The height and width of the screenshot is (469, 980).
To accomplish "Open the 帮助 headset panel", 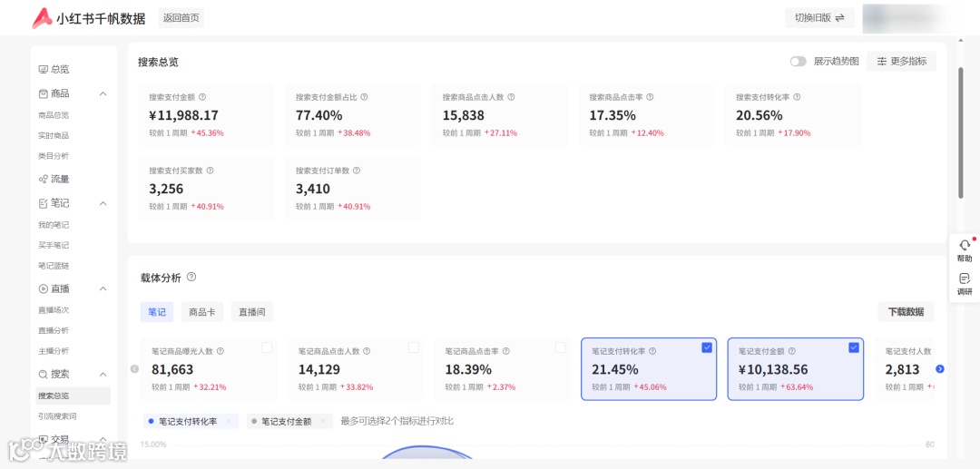I will (x=965, y=250).
